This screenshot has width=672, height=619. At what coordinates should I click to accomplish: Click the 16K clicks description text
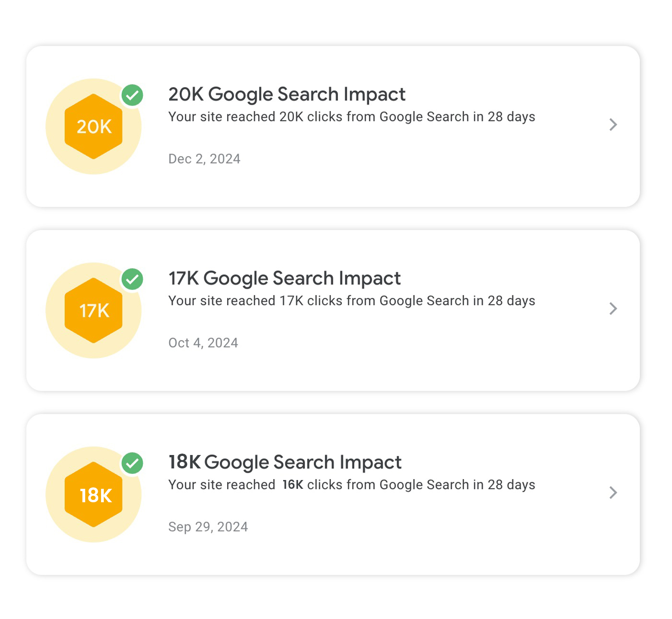(351, 485)
